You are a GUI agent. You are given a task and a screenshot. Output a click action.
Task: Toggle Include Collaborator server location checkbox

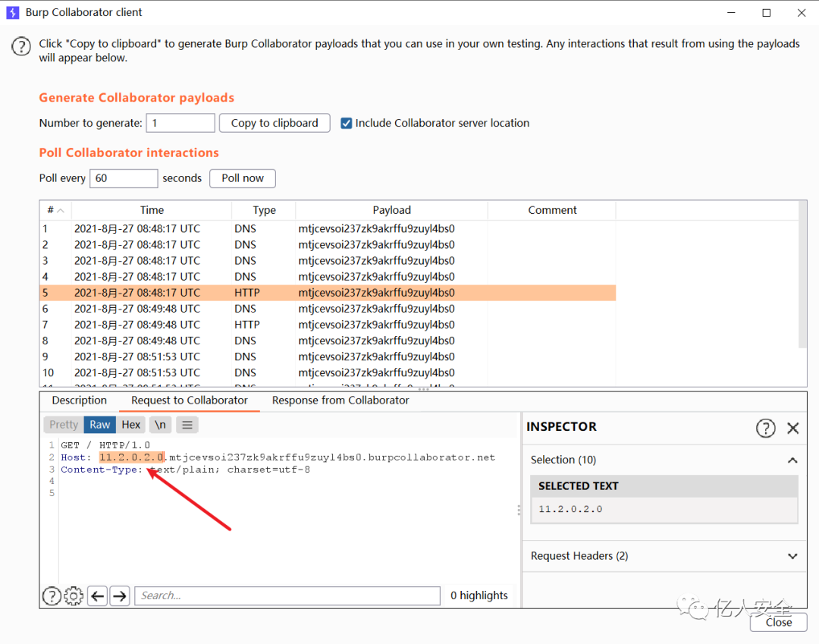[x=346, y=124]
